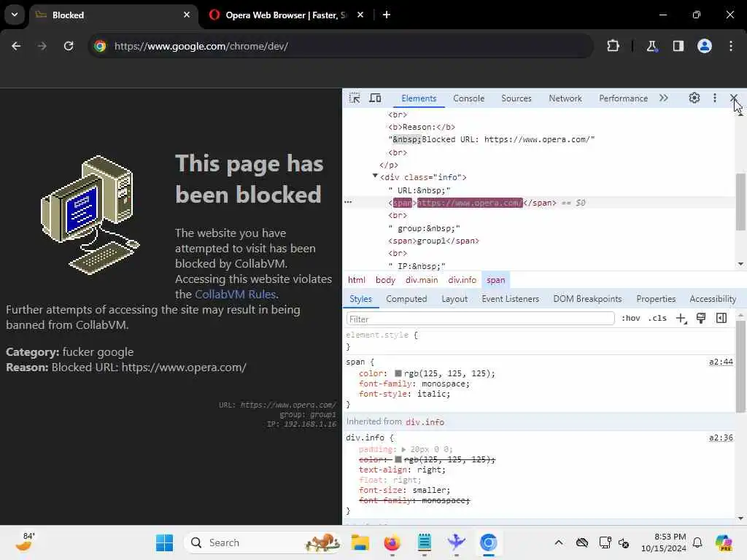Select the span group1 DOM node

[433, 241]
